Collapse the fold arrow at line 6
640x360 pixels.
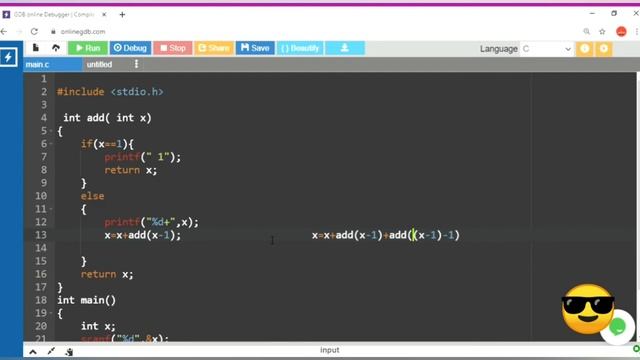click(x=51, y=144)
